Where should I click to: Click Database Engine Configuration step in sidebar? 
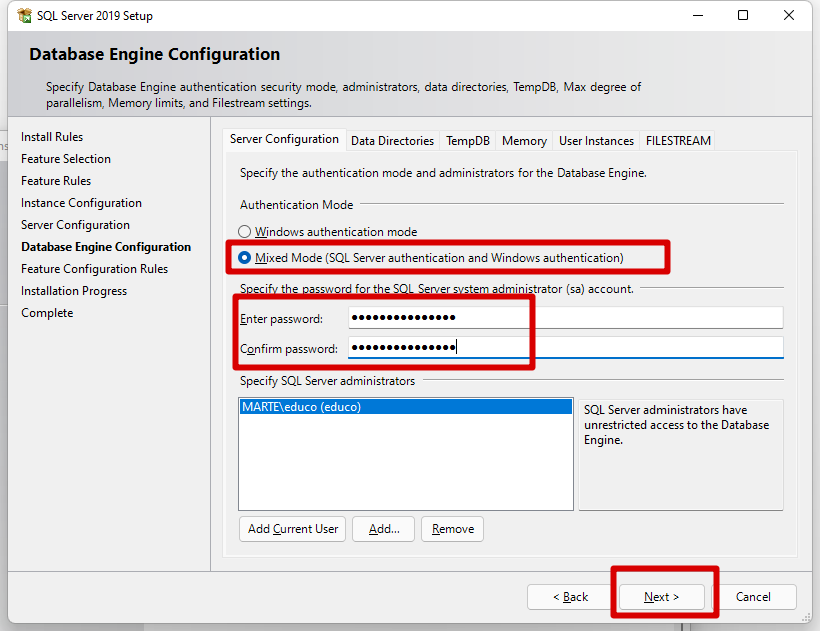point(106,247)
